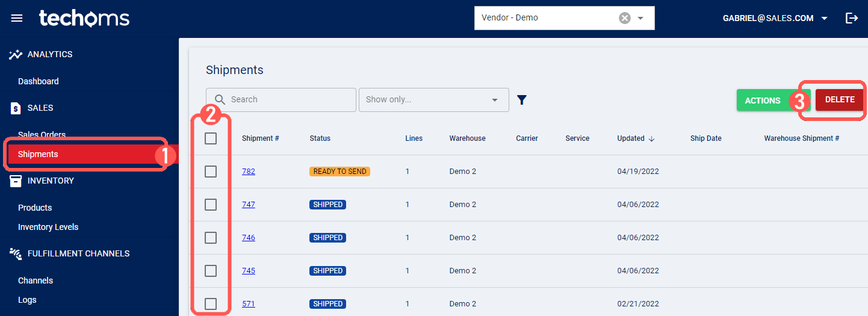Click Demo 2 warehouse in shipment 782 row
Screen dimensions: 868x316
tap(463, 172)
